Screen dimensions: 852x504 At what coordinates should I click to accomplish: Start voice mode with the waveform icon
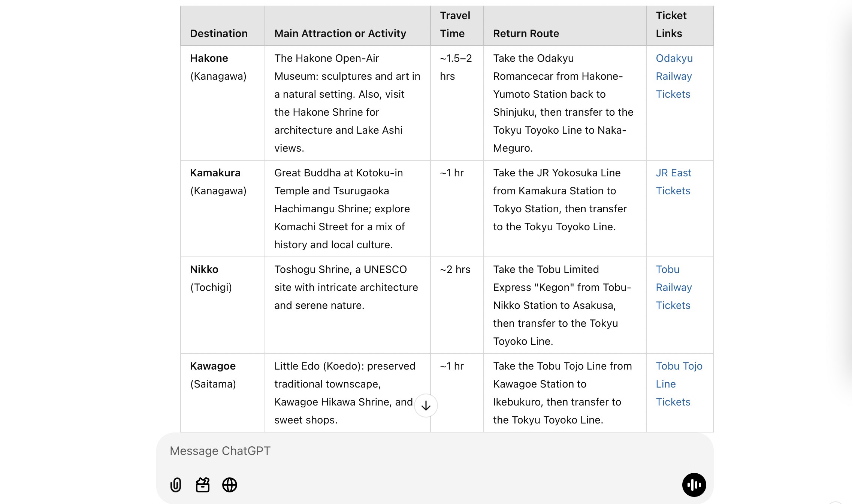point(695,485)
